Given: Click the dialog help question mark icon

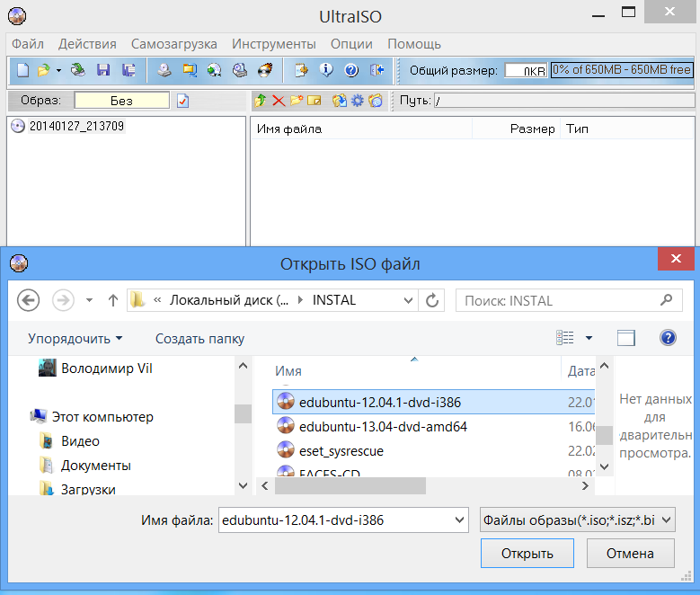Looking at the screenshot, I should pos(668,338).
